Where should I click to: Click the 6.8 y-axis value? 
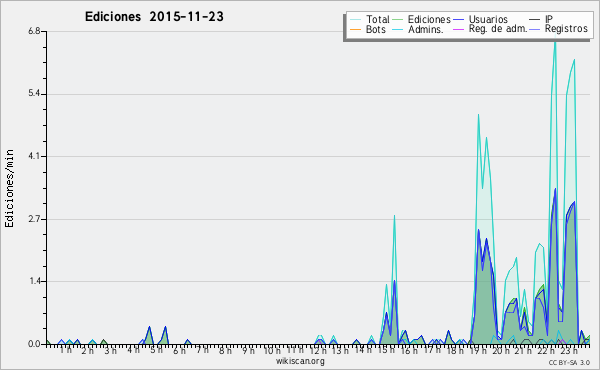[x=34, y=31]
